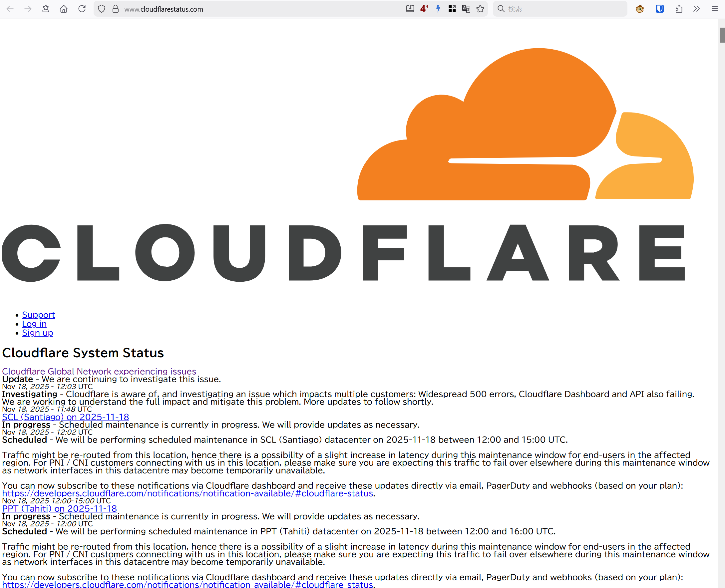Screen dimensions: 725x588
Task: Bookmark this page with the star icon
Action: [480, 9]
